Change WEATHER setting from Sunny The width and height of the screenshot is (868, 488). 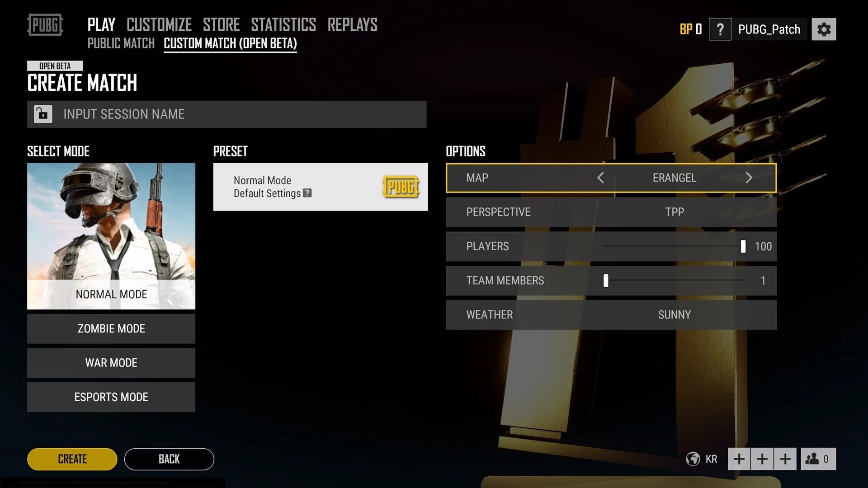[x=674, y=314]
